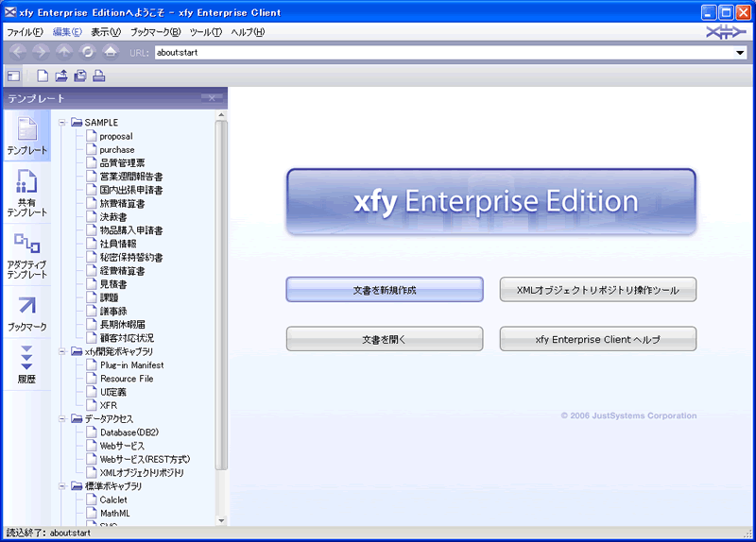Select the Calclet template
The height and width of the screenshot is (542, 756).
tap(113, 500)
